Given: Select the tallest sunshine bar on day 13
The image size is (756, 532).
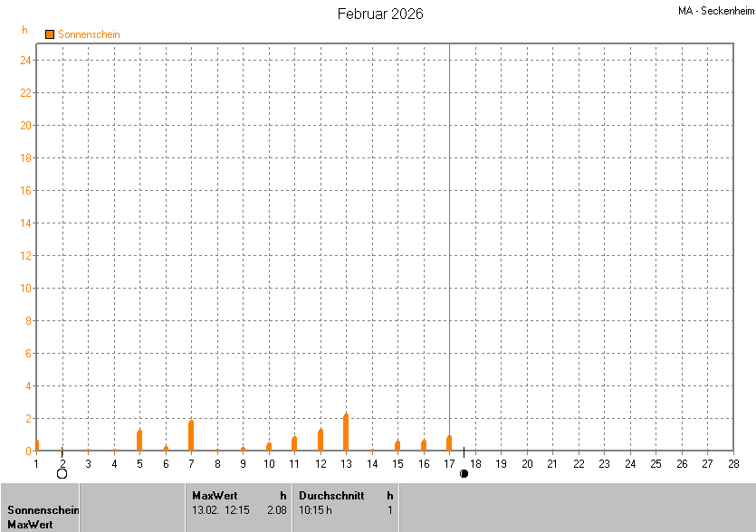Looking at the screenshot, I should [x=346, y=432].
